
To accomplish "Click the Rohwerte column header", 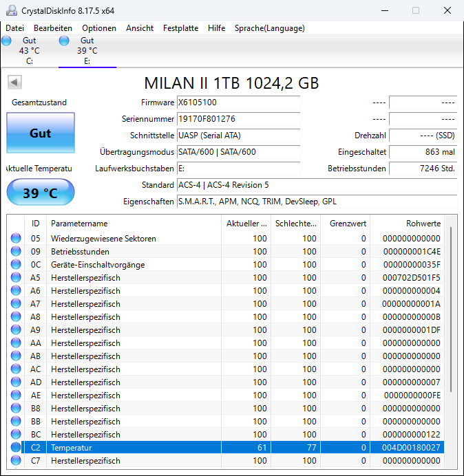I will [407, 224].
